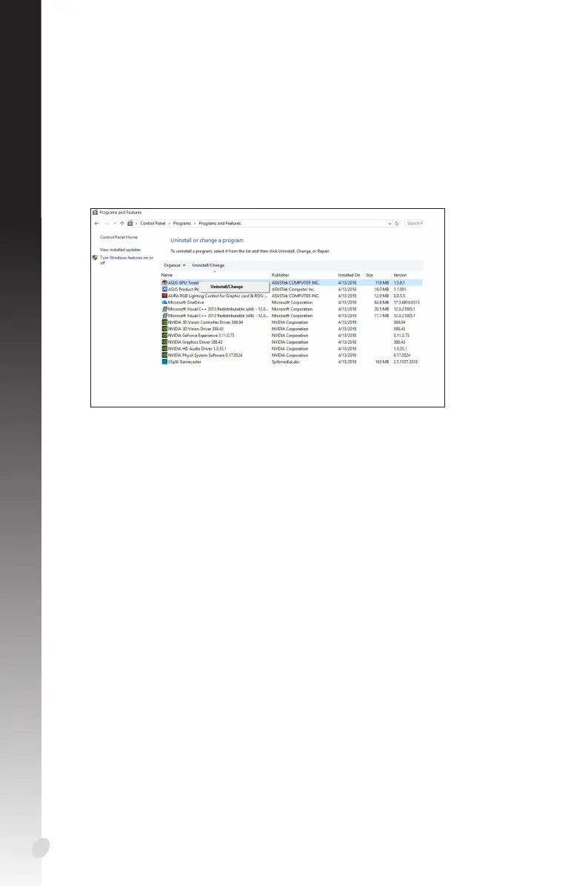
Task: Click the NVIDIA 3D Vision Controller Driver icon
Action: (x=164, y=323)
